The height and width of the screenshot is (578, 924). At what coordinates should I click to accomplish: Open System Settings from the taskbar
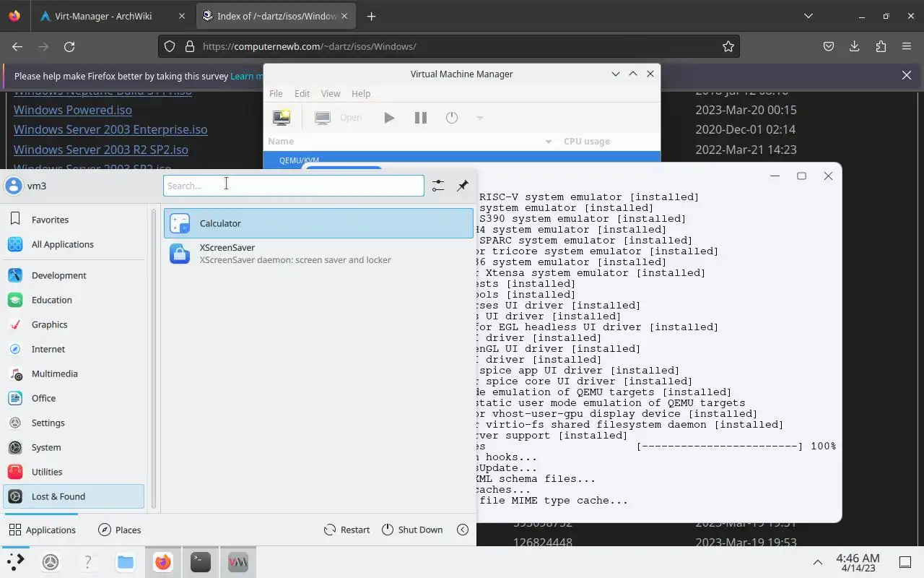point(51,562)
